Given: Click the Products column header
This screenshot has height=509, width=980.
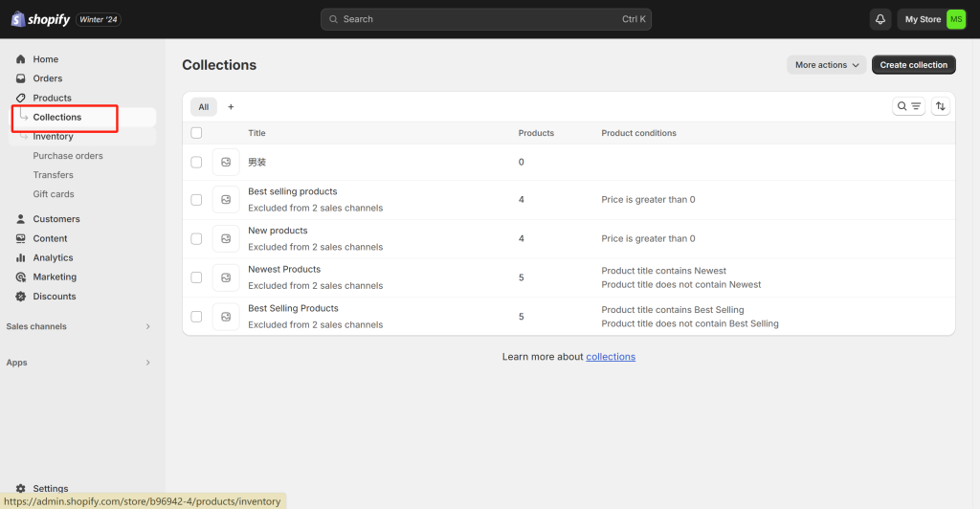Looking at the screenshot, I should click(x=536, y=133).
